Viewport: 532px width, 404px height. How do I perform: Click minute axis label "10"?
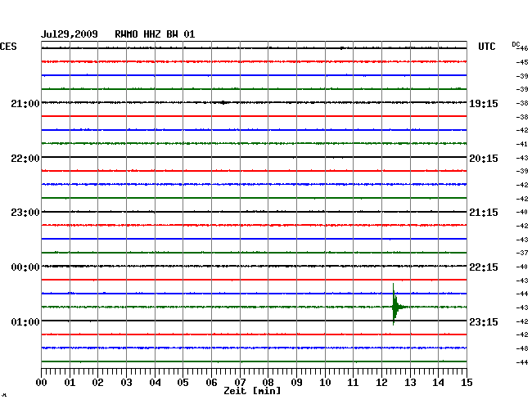325,383
